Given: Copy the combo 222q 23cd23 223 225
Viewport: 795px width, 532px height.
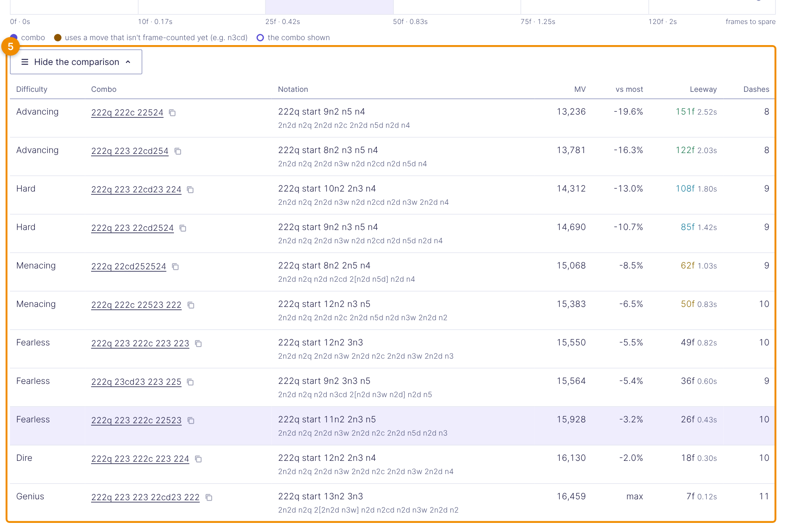Looking at the screenshot, I should 190,382.
